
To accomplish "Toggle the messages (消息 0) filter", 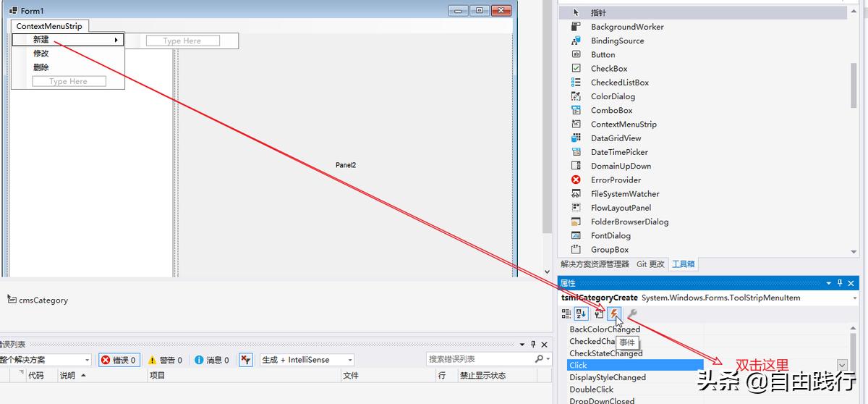I will [211, 360].
